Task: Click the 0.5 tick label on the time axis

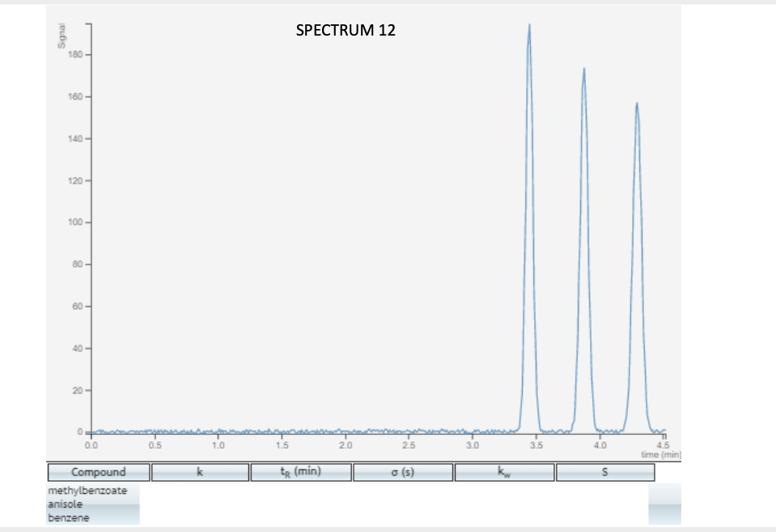Action: (x=155, y=443)
